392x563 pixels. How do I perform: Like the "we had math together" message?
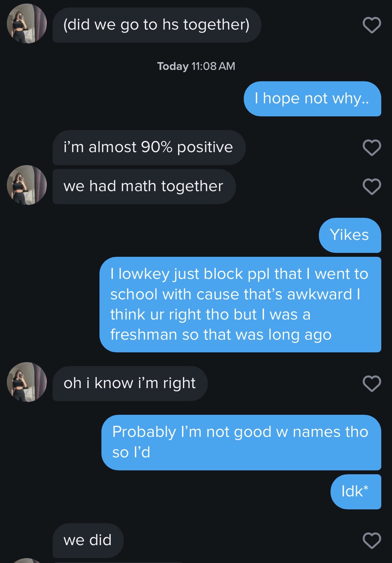372,187
